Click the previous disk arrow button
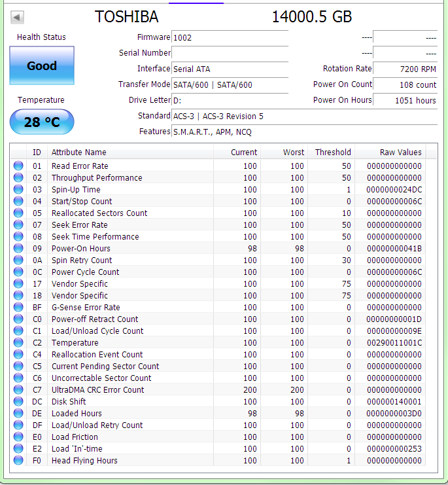Viewport: 448px width, 485px height. click(17, 17)
